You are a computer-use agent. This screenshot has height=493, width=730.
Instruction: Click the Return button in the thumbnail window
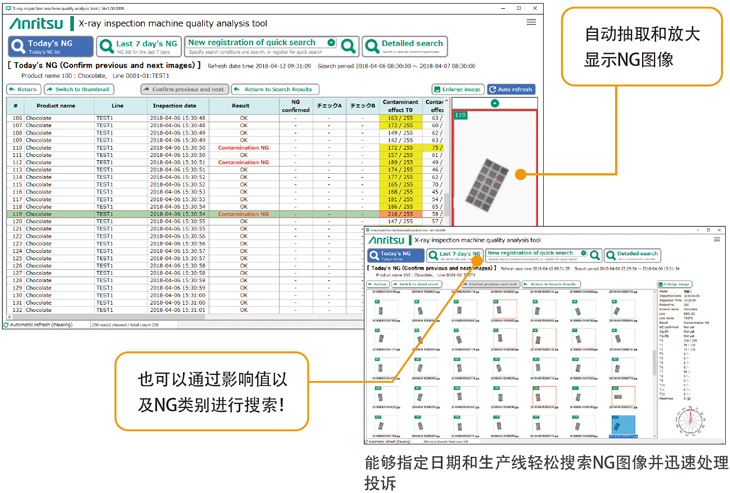pos(378,284)
